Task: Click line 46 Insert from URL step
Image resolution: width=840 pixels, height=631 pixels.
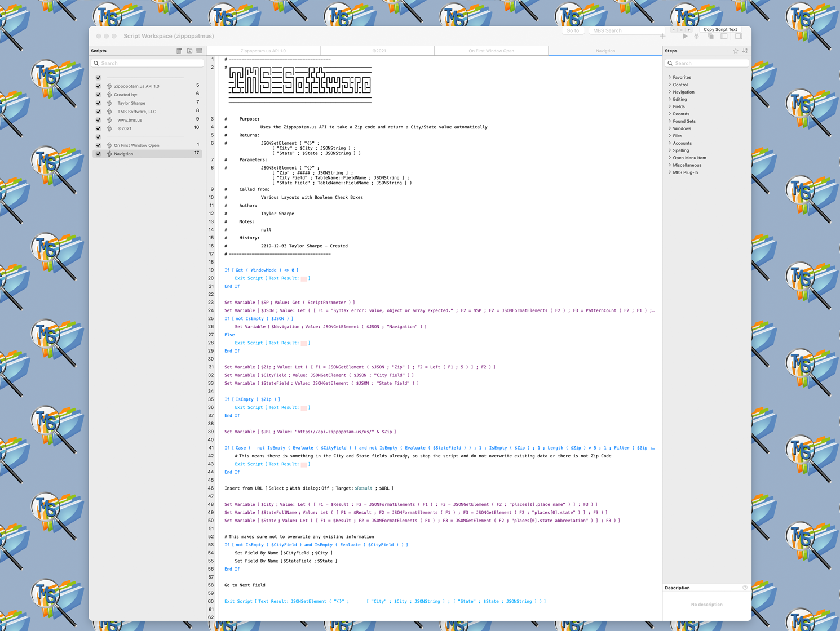Action: (x=309, y=488)
